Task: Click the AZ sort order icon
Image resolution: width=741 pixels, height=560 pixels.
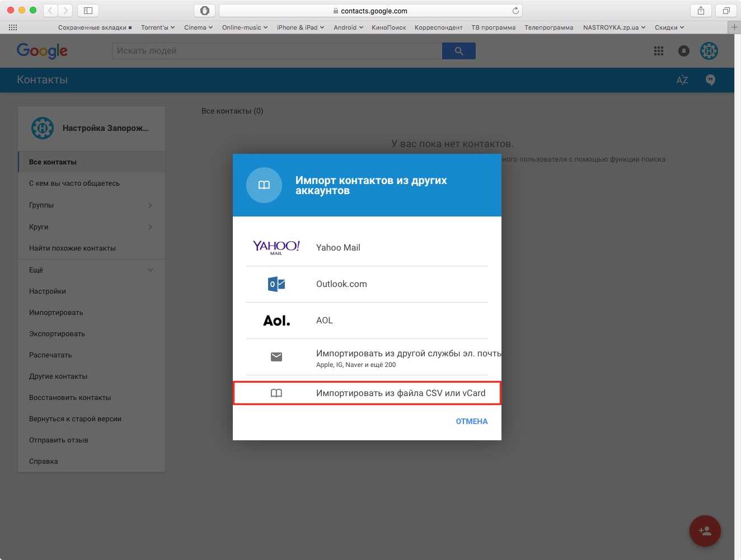Action: point(682,80)
